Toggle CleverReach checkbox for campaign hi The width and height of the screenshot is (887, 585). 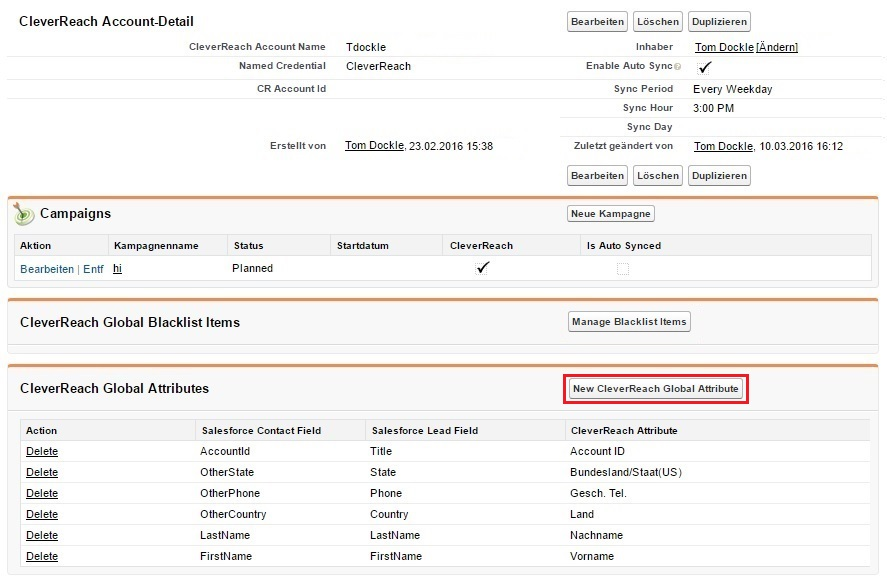pos(482,268)
